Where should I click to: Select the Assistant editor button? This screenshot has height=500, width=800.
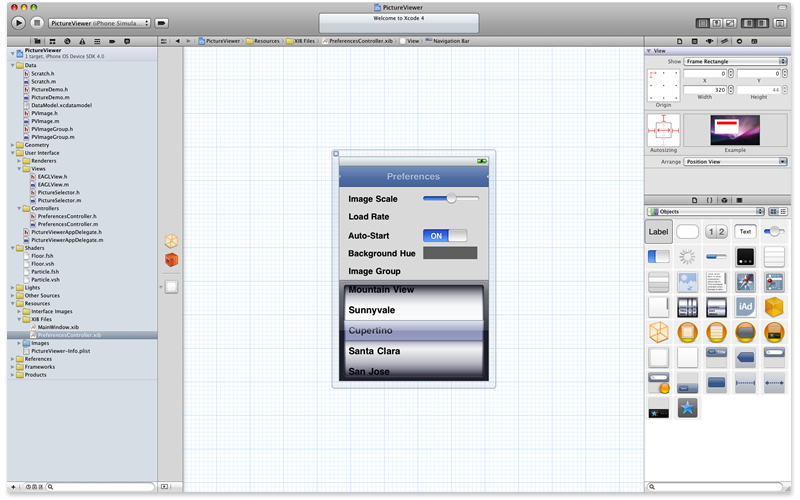click(716, 23)
